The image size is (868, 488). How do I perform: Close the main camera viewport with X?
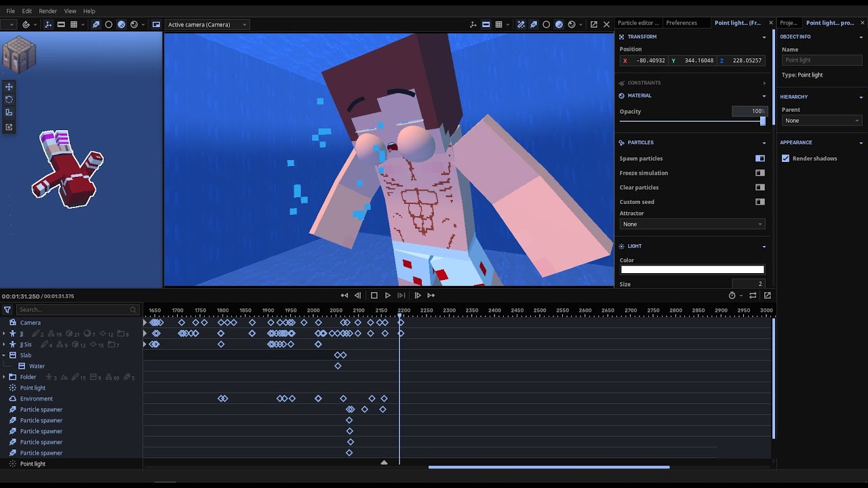[x=606, y=24]
